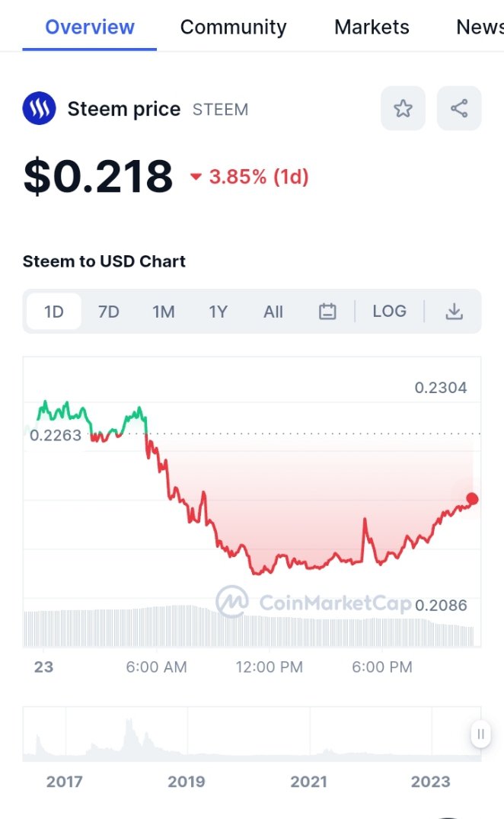The image size is (504, 819).
Task: Click the CoinMarketCap watermark logo
Action: (314, 602)
